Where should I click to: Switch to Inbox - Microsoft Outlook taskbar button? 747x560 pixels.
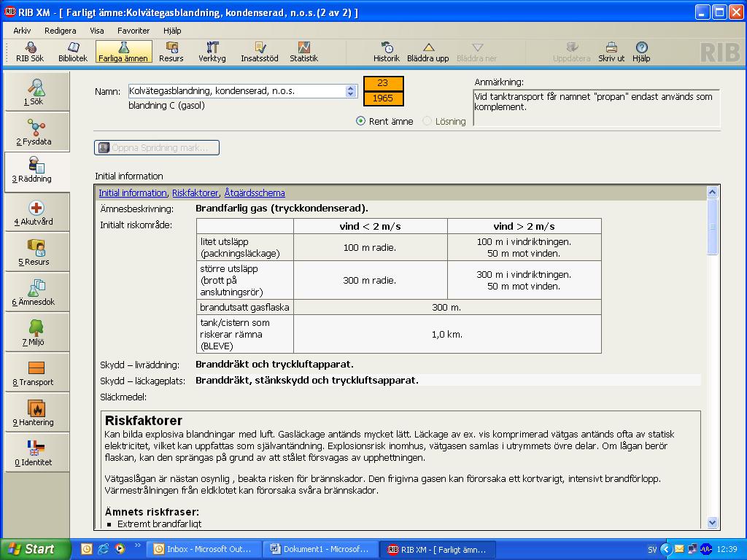click(205, 550)
